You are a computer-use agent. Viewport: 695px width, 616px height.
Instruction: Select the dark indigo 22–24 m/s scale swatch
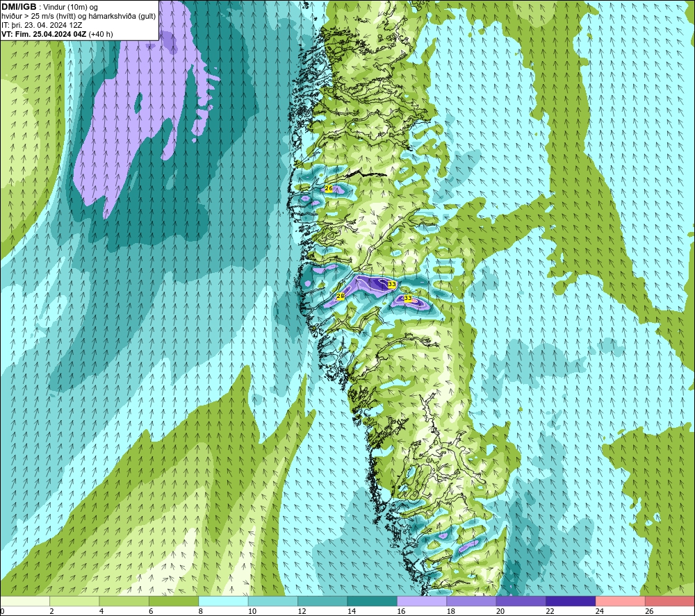pos(571,601)
